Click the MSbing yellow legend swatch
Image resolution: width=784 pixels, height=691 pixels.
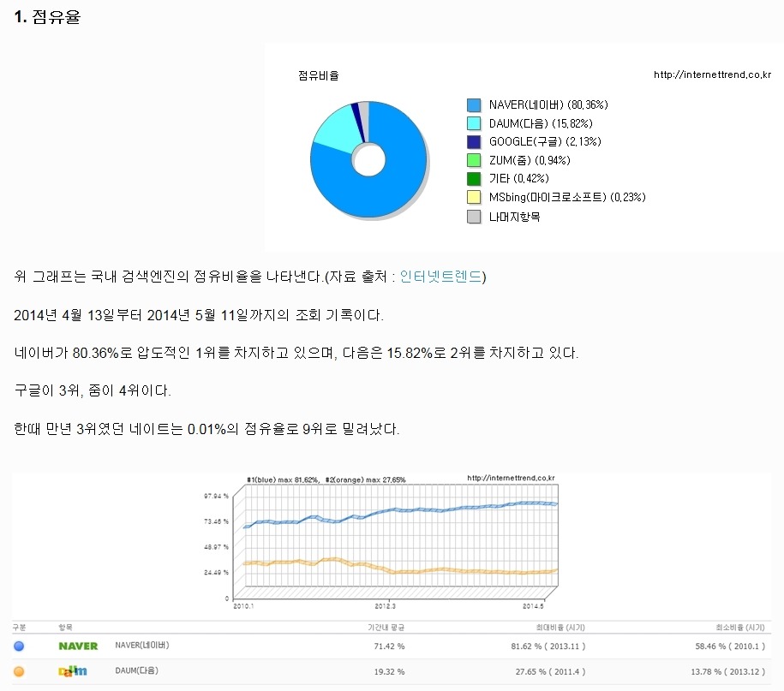tap(474, 197)
